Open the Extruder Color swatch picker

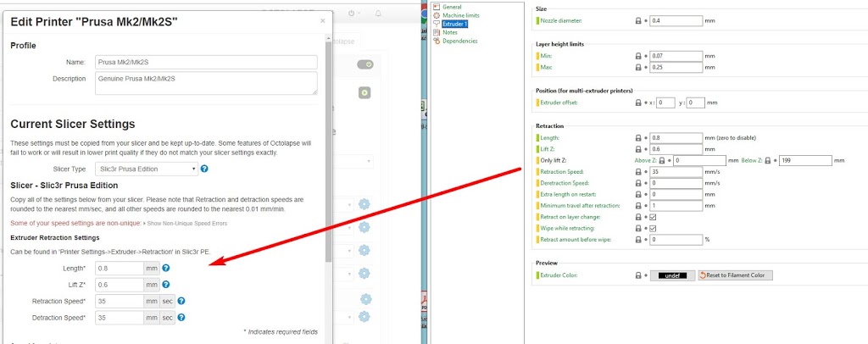pyautogui.click(x=672, y=275)
